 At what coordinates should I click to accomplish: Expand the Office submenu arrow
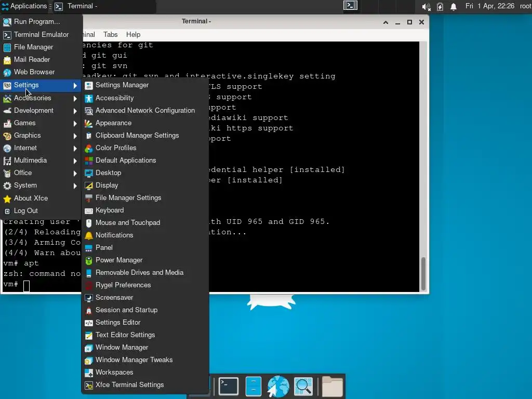[x=75, y=174]
